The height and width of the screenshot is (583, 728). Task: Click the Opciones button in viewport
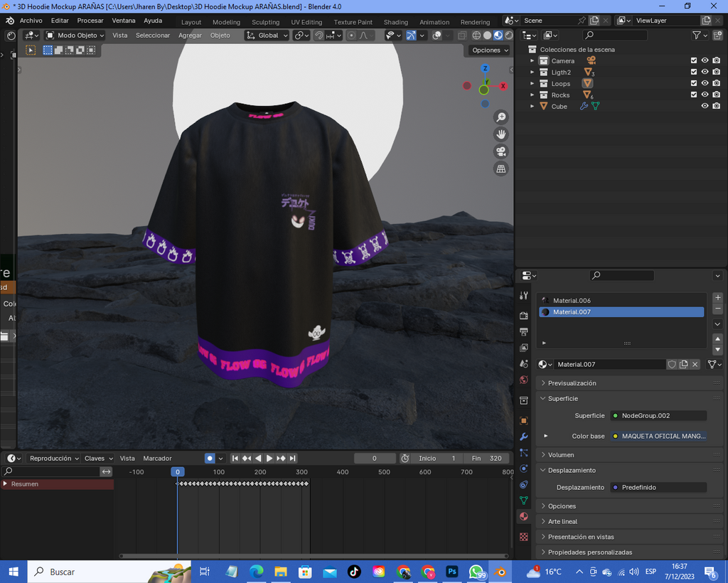coord(490,50)
